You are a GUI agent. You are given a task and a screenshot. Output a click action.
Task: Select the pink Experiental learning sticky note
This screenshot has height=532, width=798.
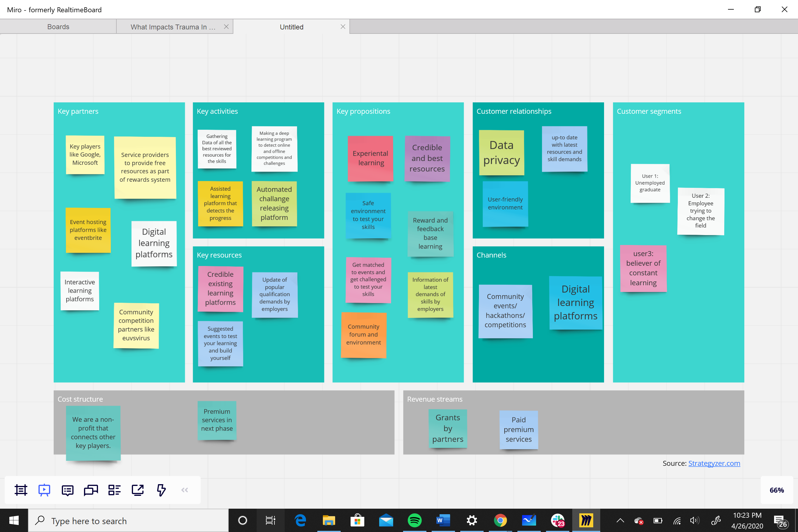(370, 158)
